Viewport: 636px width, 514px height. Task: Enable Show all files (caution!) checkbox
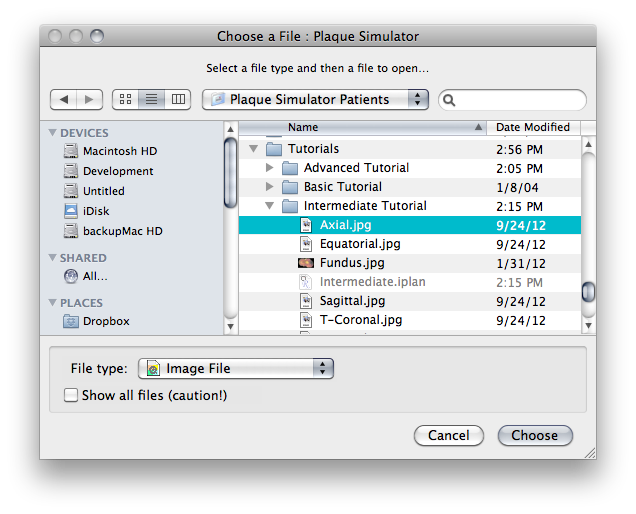coord(71,395)
